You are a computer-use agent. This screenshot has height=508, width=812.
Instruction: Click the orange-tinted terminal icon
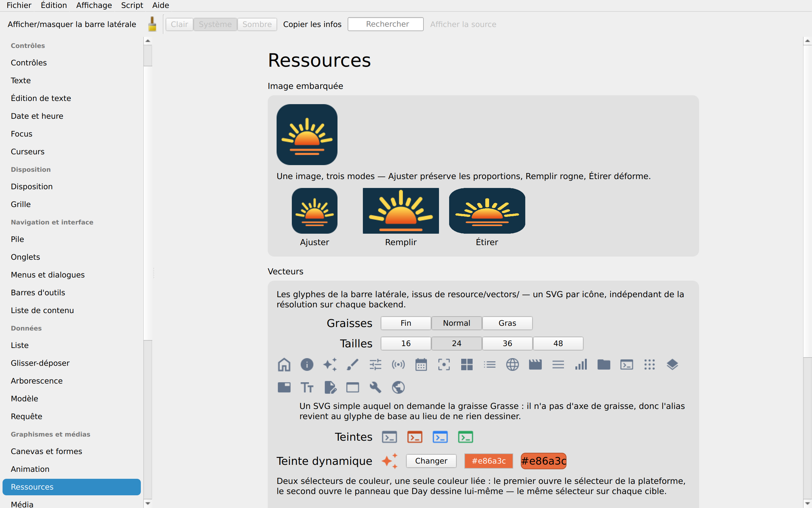415,437
